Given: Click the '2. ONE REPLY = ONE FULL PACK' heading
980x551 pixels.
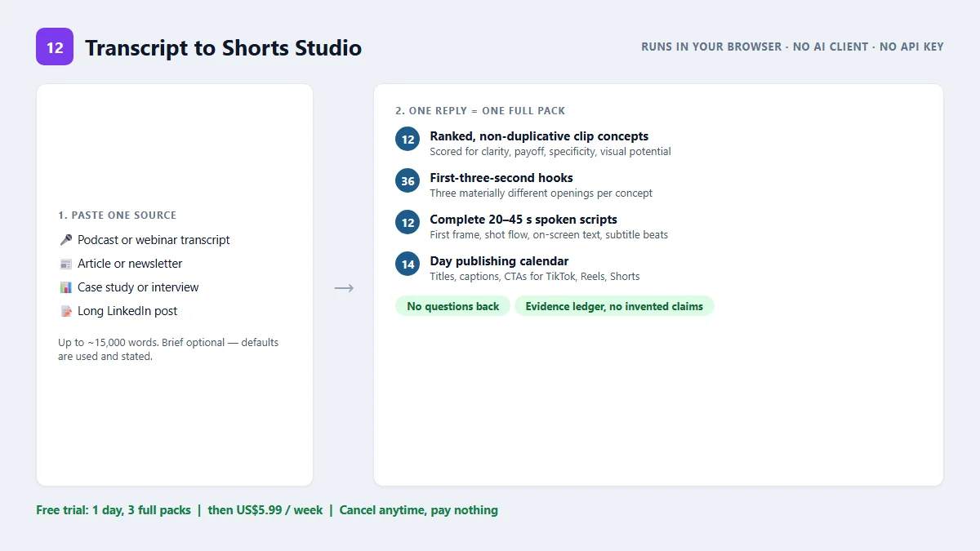Looking at the screenshot, I should pos(480,111).
